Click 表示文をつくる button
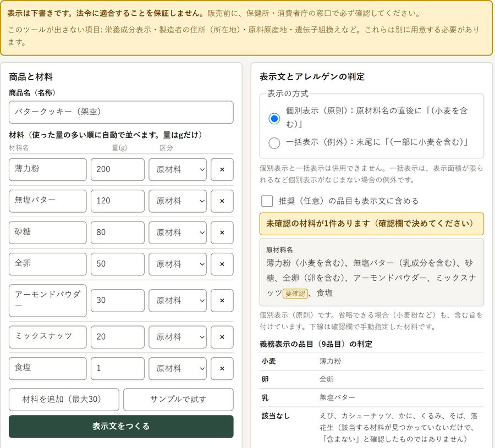 [121, 427]
